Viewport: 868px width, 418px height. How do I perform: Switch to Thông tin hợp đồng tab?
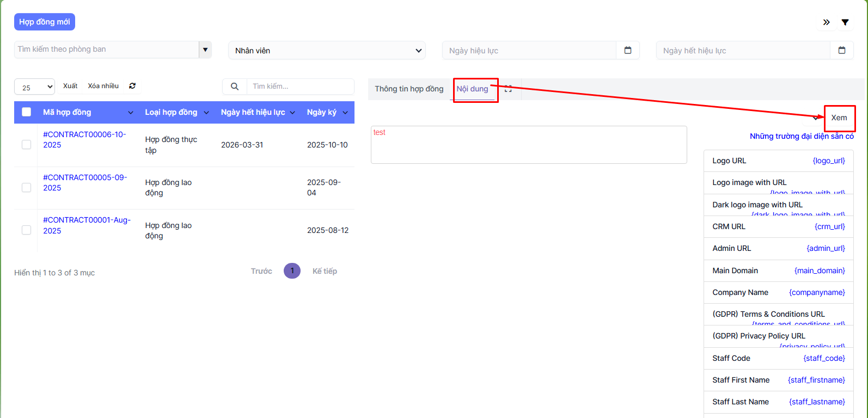tap(409, 89)
